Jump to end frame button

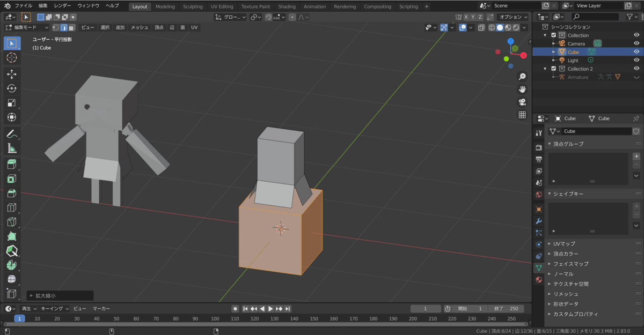(x=288, y=309)
